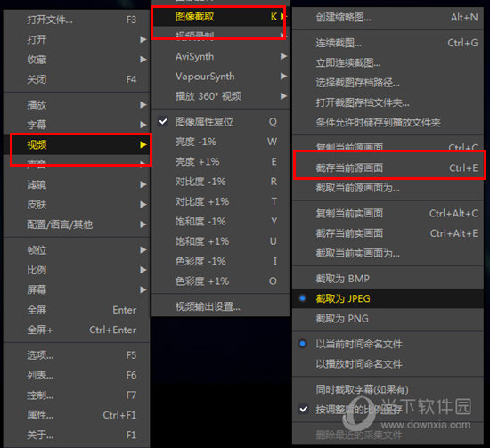Viewport: 490px width, 448px height.
Task: Open the VapourSynth submenu
Action: [221, 77]
